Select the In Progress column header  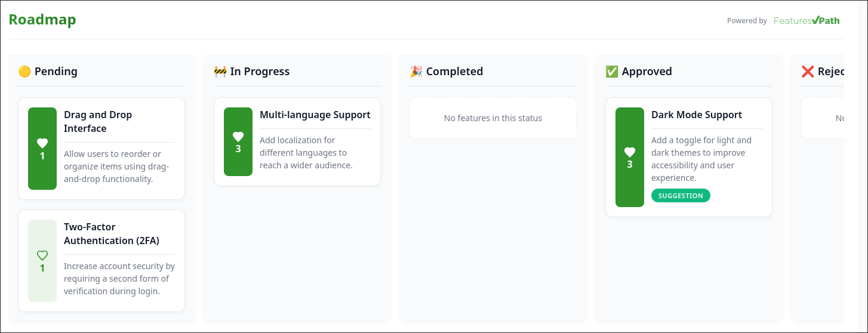[x=260, y=72]
